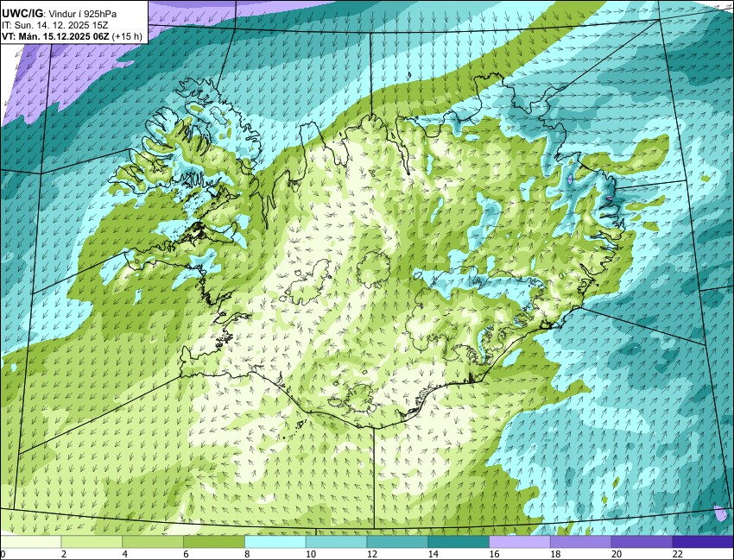Click the legend value "4"
The width and height of the screenshot is (734, 560).
(x=125, y=554)
